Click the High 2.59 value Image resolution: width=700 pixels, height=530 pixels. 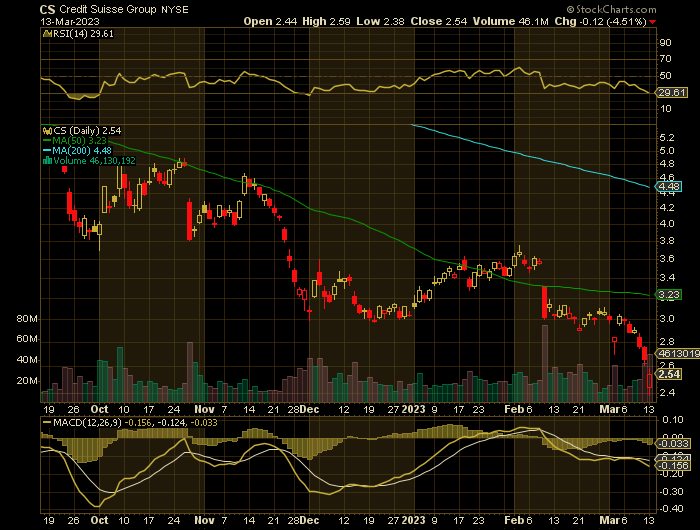(326, 21)
